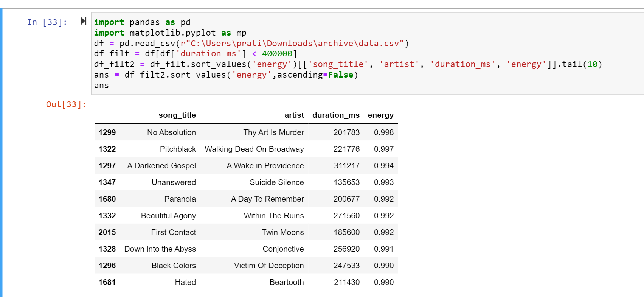Click artist 'Twin Moons'
Image resolution: width=644 pixels, height=297 pixels.
(282, 232)
